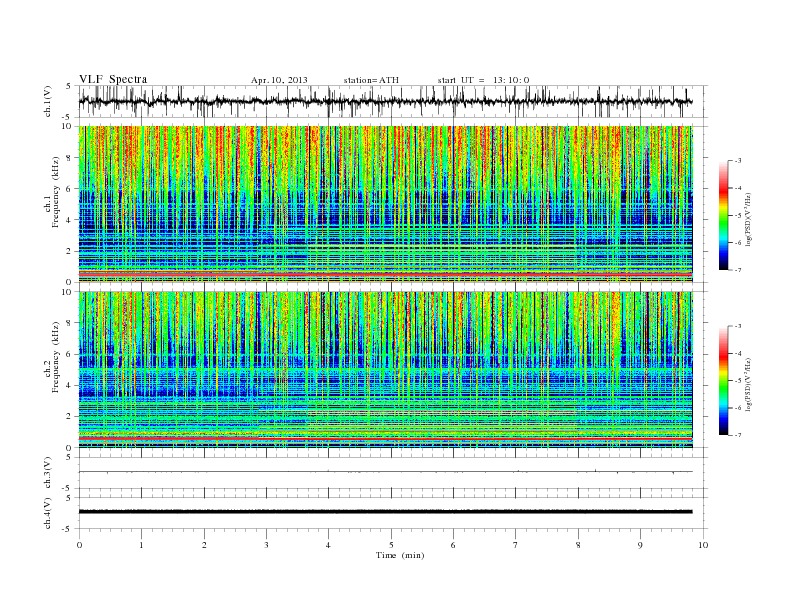Click the "4" tick on the time axis
This screenshot has width=792, height=612.
tap(328, 545)
